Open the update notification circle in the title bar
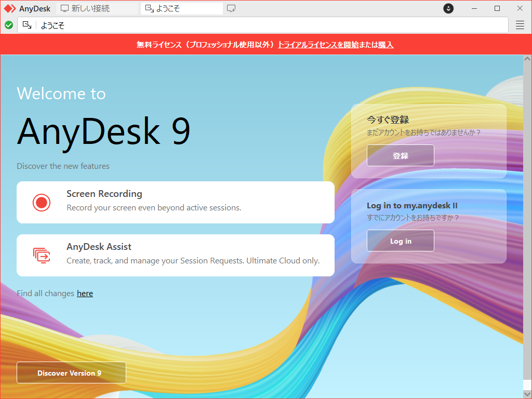Viewport: 532px width, 399px height. point(448,8)
